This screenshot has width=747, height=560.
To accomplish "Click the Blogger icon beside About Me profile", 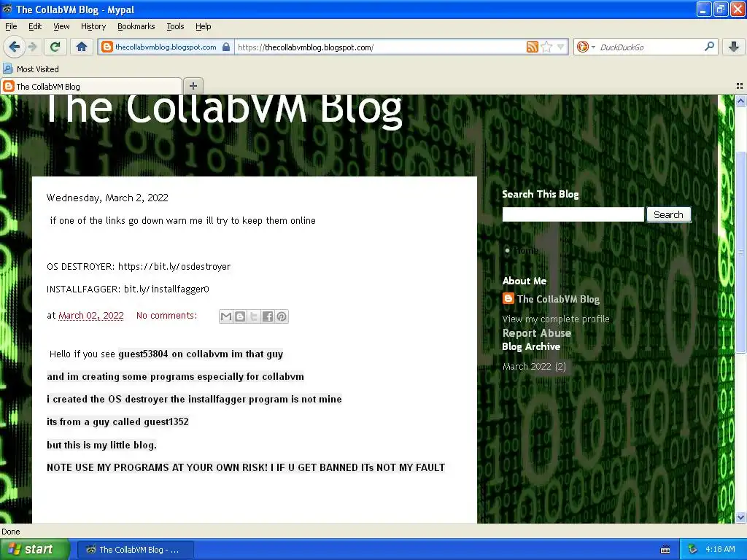I will pyautogui.click(x=508, y=298).
